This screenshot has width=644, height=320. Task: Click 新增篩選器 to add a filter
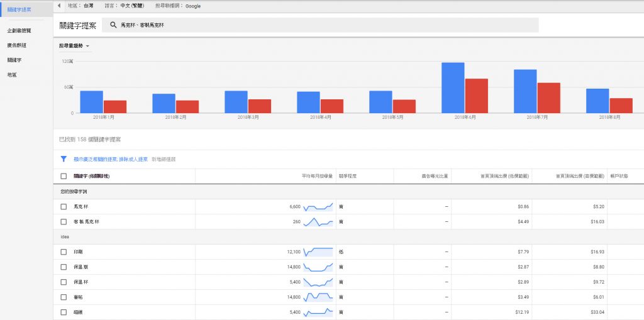pyautogui.click(x=164, y=159)
